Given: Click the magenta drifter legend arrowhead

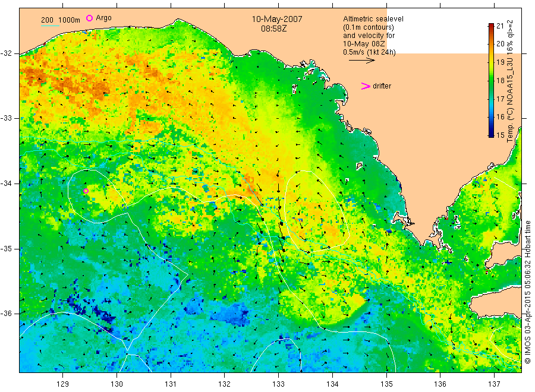Looking at the screenshot, I should [366, 86].
